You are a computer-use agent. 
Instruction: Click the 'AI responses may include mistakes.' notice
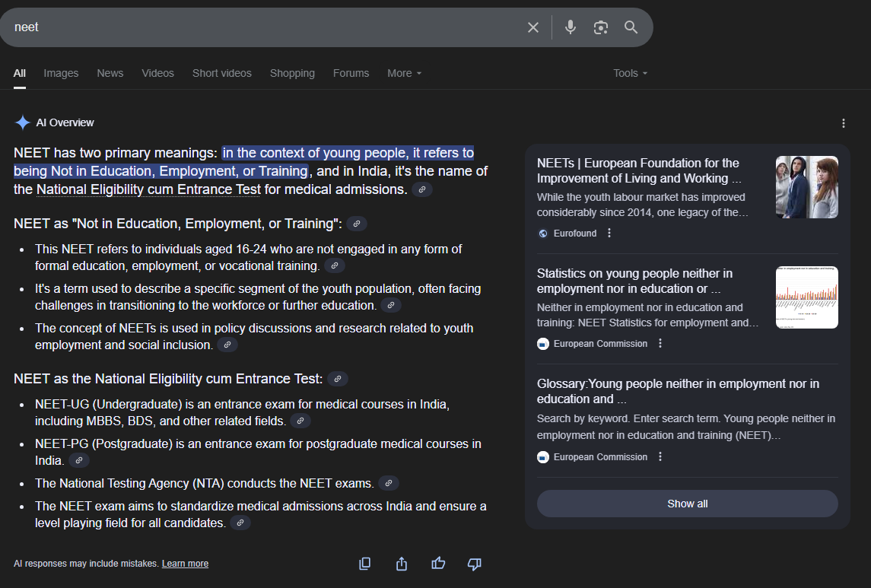[86, 564]
